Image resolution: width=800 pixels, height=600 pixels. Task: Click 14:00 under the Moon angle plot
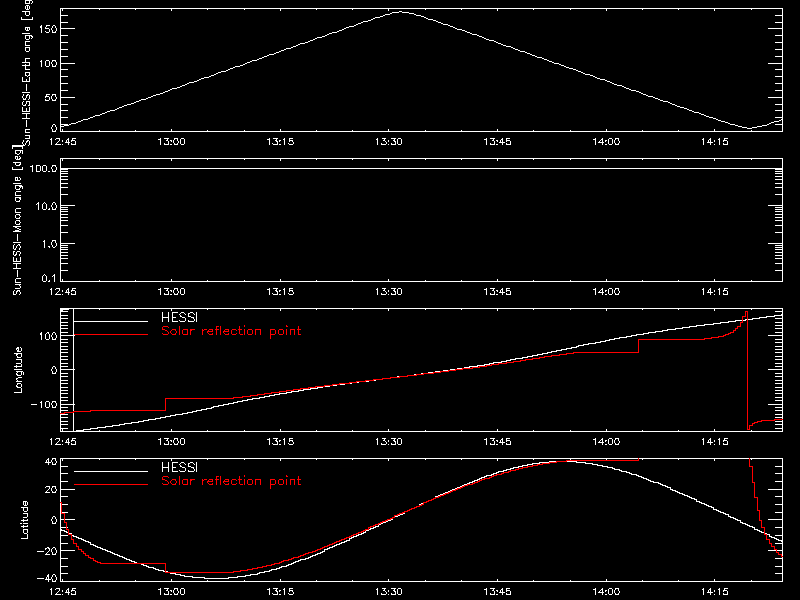[x=606, y=291]
